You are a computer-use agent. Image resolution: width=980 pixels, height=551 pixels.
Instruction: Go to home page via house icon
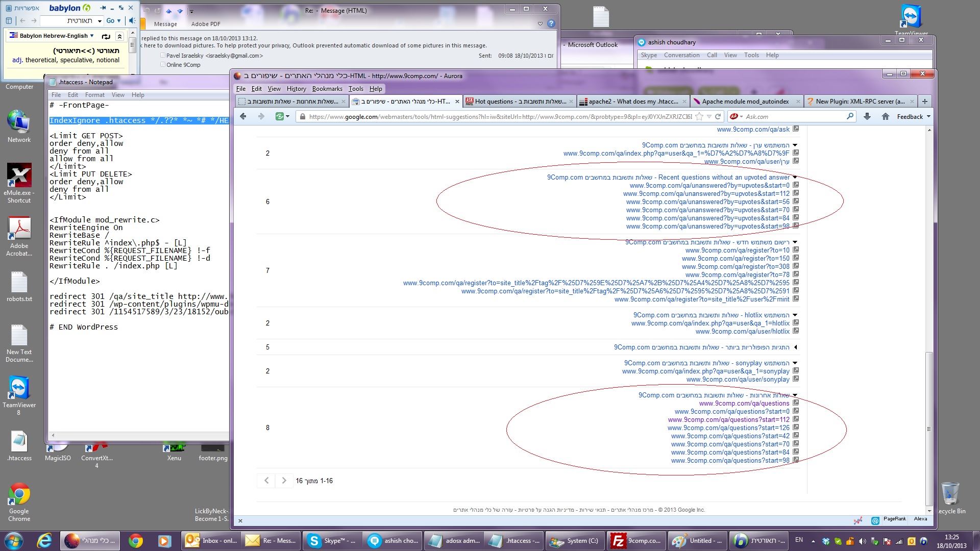tap(886, 117)
